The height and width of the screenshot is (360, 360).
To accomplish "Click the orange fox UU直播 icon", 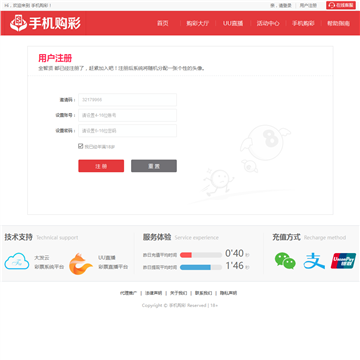I will 80,264.
